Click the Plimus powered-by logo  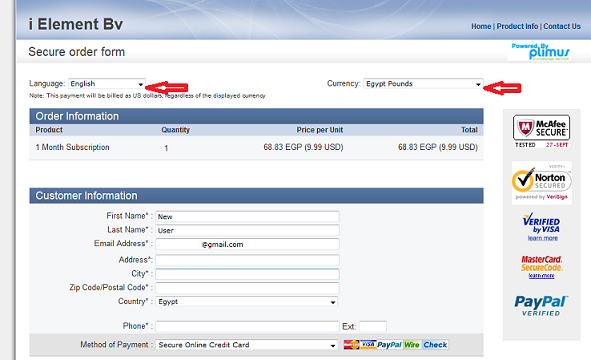(x=539, y=52)
